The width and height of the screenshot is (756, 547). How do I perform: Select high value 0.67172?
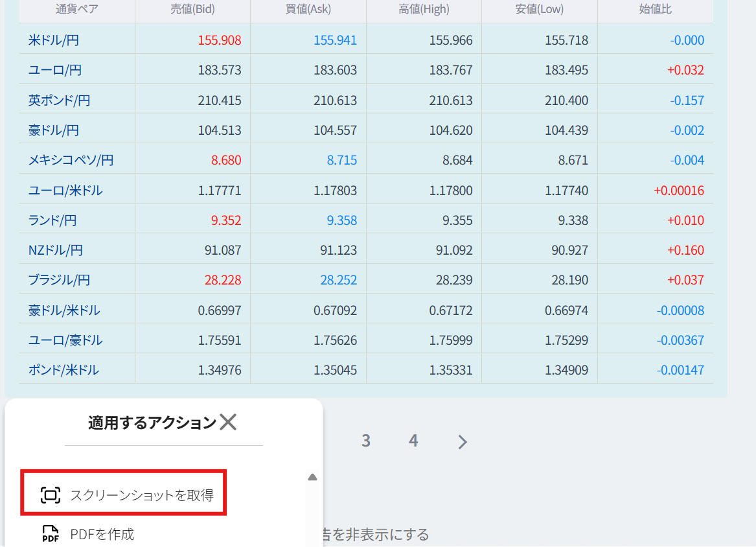(451, 310)
